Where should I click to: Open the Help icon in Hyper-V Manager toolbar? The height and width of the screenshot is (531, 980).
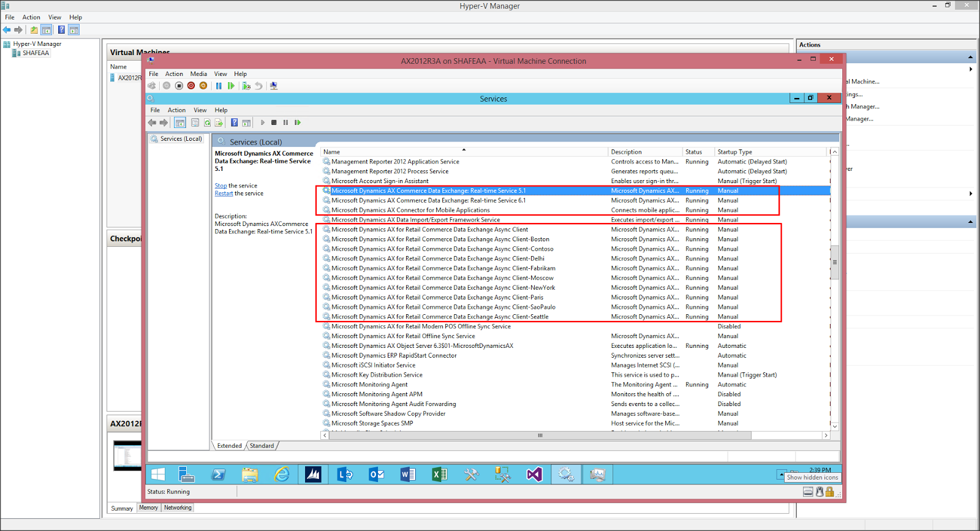tap(61, 30)
